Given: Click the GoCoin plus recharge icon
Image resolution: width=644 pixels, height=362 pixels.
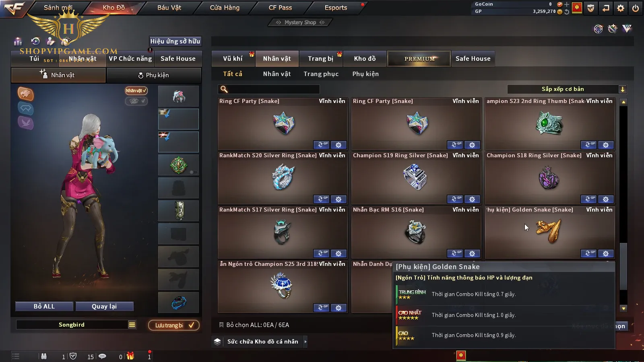Looking at the screenshot, I should click(567, 4).
